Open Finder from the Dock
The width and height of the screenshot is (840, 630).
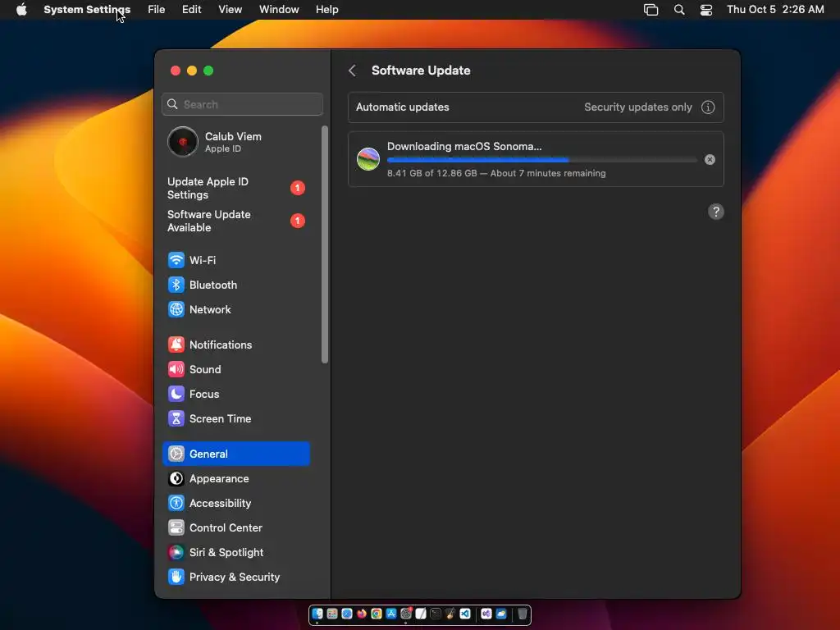click(317, 614)
